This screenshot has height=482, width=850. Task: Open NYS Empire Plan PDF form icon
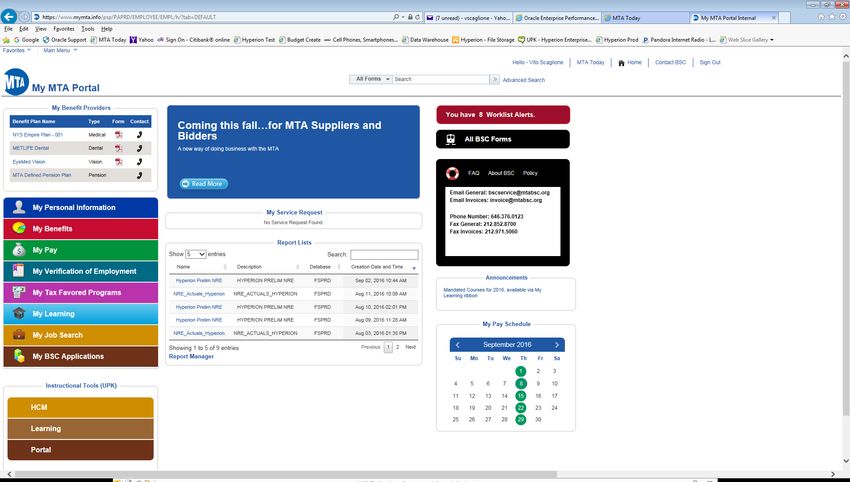pyautogui.click(x=118, y=134)
